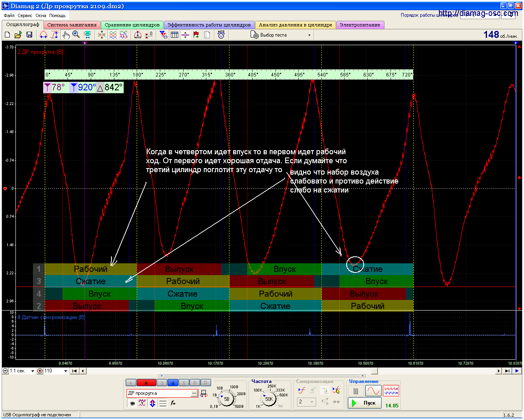Step timeline left with arrow button
The width and height of the screenshot is (524, 420).
[83, 371]
